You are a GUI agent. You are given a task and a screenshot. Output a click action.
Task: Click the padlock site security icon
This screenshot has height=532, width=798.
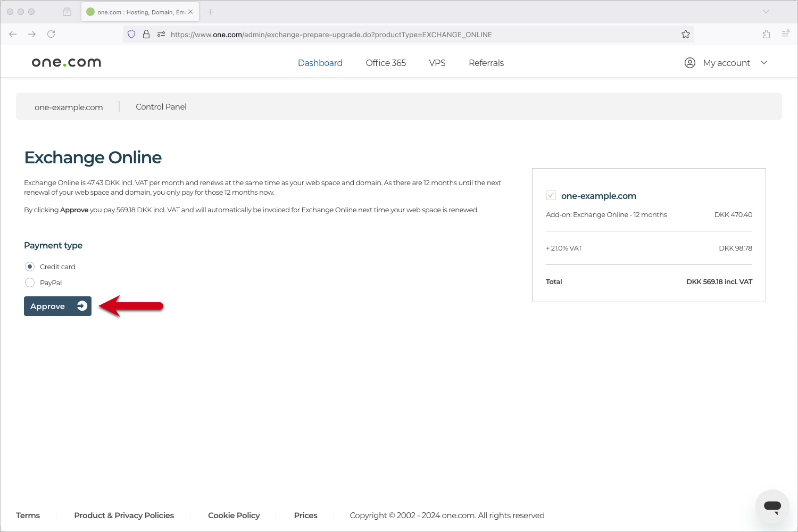(x=146, y=34)
